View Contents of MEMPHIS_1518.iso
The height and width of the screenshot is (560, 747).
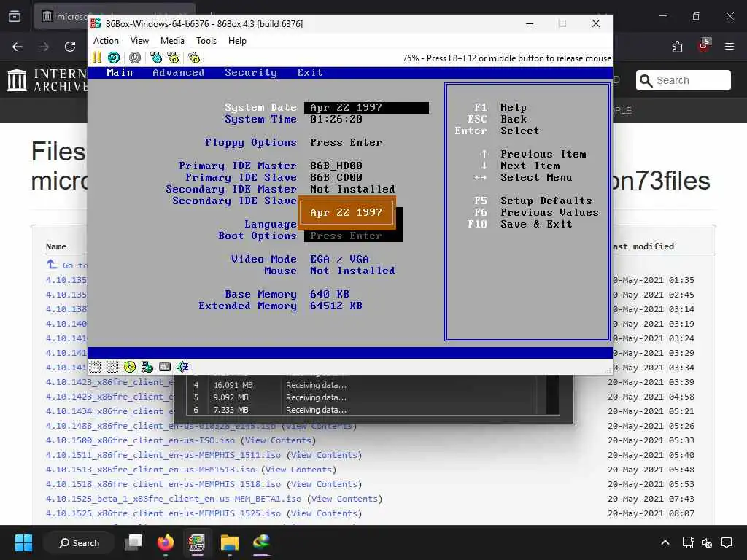tap(324, 484)
